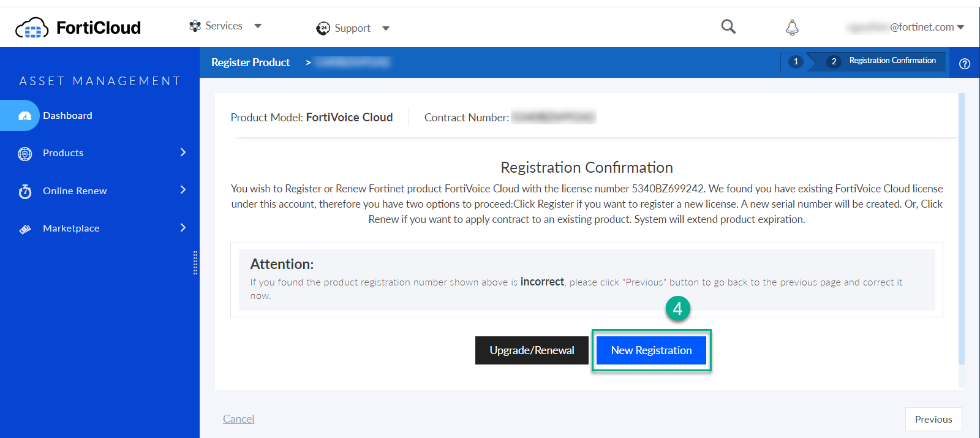Image resolution: width=980 pixels, height=438 pixels.
Task: Click the FortiCloud logo icon
Action: 32,28
